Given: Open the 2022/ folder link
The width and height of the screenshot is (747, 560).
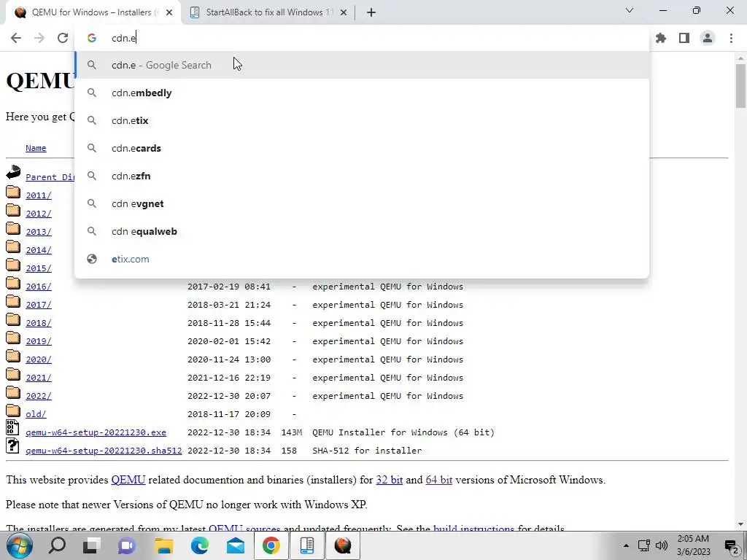Looking at the screenshot, I should pos(39,396).
